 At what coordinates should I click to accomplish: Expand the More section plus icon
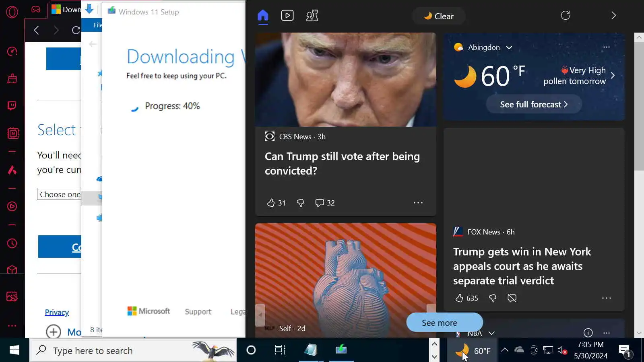(x=54, y=332)
